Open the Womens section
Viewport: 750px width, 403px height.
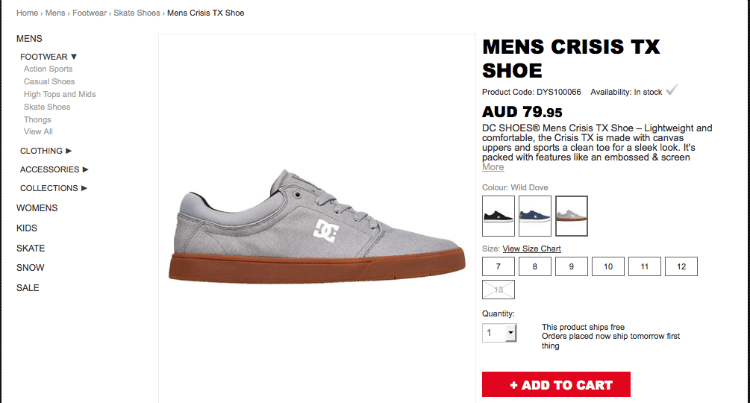(37, 208)
